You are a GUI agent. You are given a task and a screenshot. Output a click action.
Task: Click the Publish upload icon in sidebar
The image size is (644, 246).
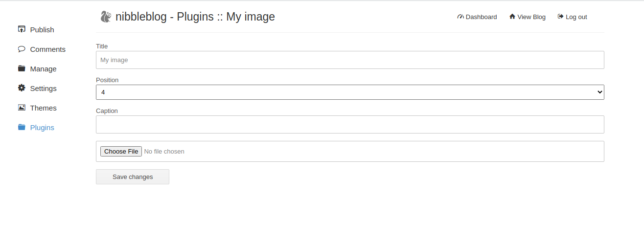(x=22, y=29)
